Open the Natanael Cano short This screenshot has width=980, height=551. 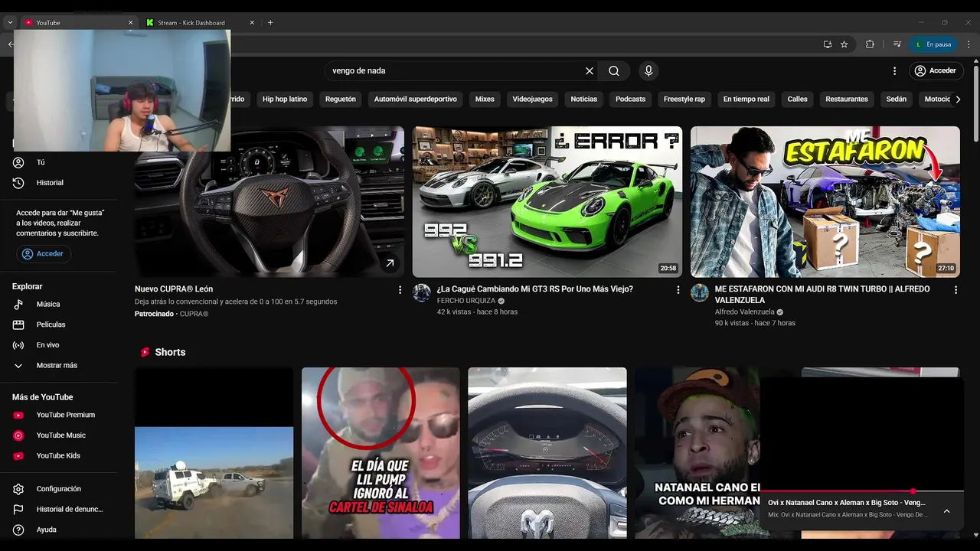tap(697, 453)
